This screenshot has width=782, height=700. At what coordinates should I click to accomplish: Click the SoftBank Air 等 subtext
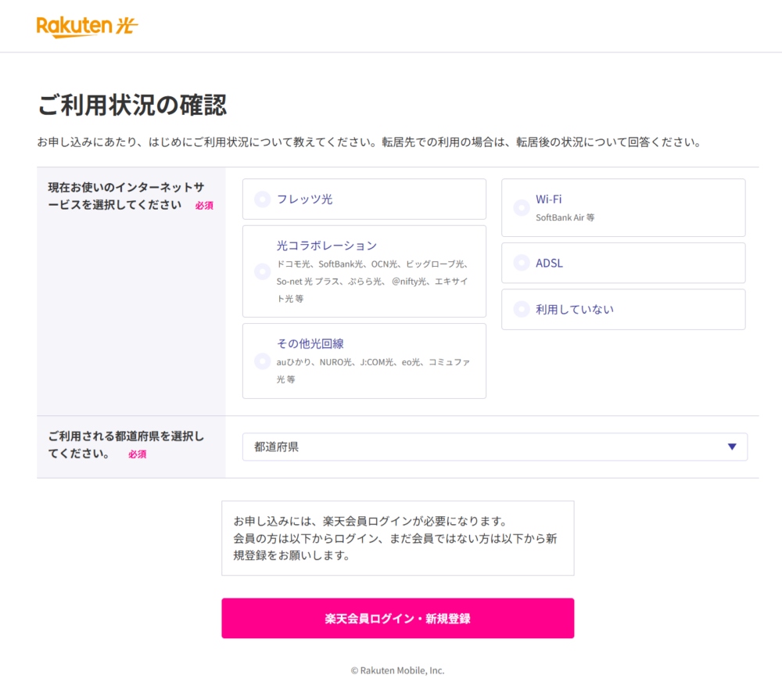pos(565,217)
